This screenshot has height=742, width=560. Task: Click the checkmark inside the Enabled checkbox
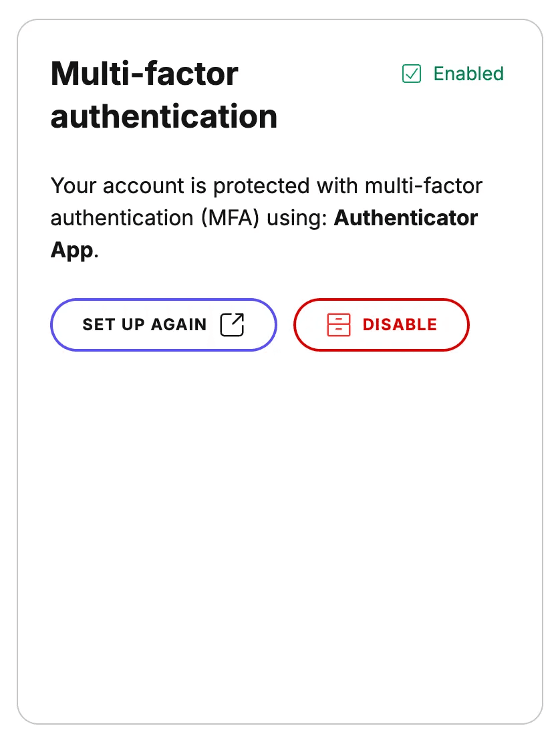413,74
